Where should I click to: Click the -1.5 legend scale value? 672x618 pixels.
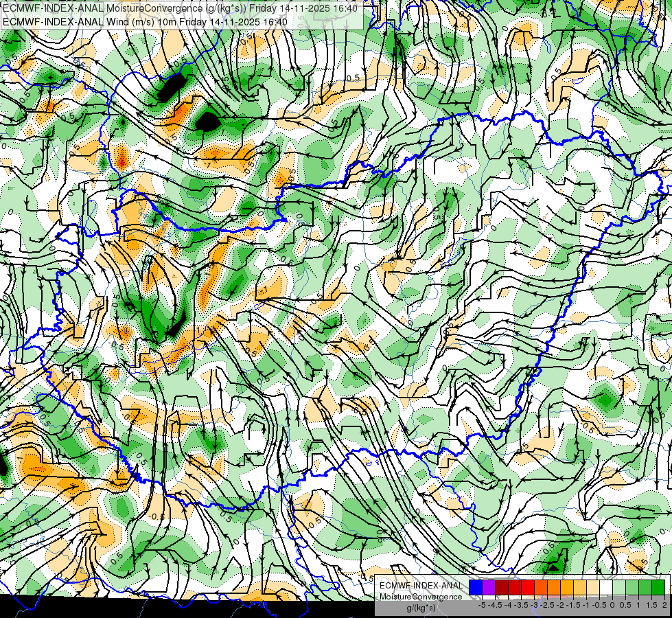pyautogui.click(x=574, y=605)
